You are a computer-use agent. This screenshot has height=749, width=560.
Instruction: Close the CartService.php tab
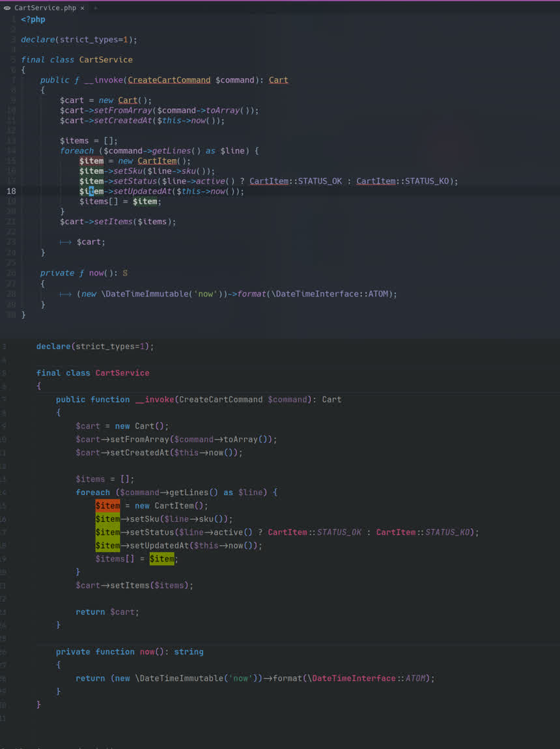(82, 8)
